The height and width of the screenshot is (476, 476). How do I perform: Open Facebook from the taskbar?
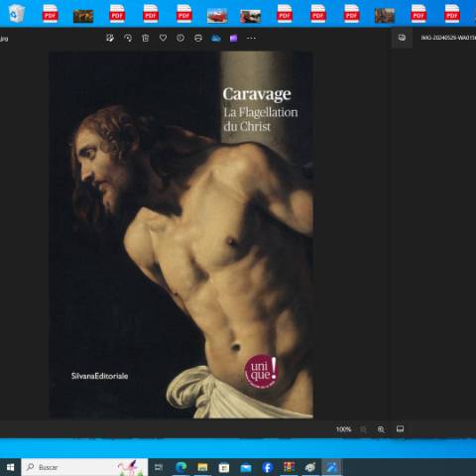tap(268, 467)
